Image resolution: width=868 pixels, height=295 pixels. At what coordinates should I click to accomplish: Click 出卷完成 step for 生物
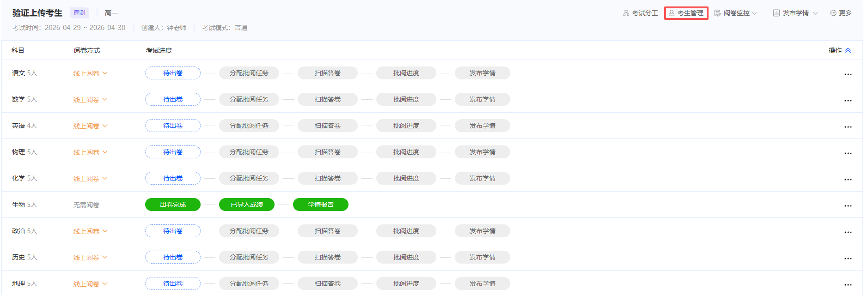(173, 205)
